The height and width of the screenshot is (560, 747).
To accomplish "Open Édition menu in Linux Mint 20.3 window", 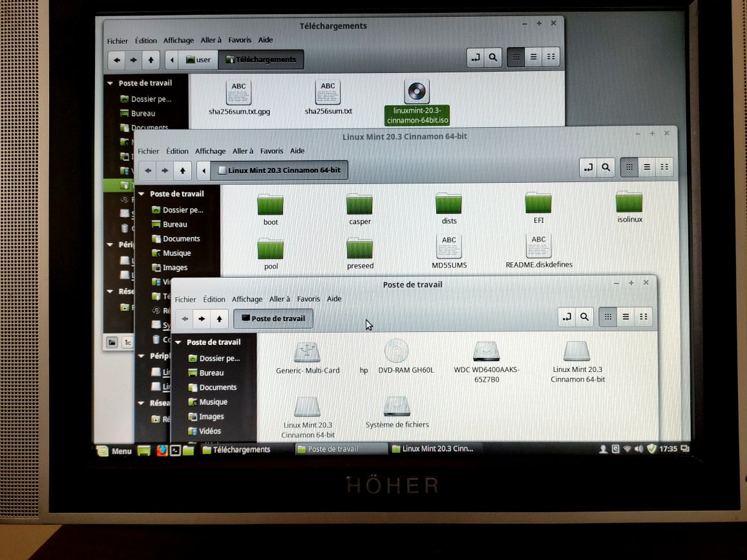I will coord(177,151).
